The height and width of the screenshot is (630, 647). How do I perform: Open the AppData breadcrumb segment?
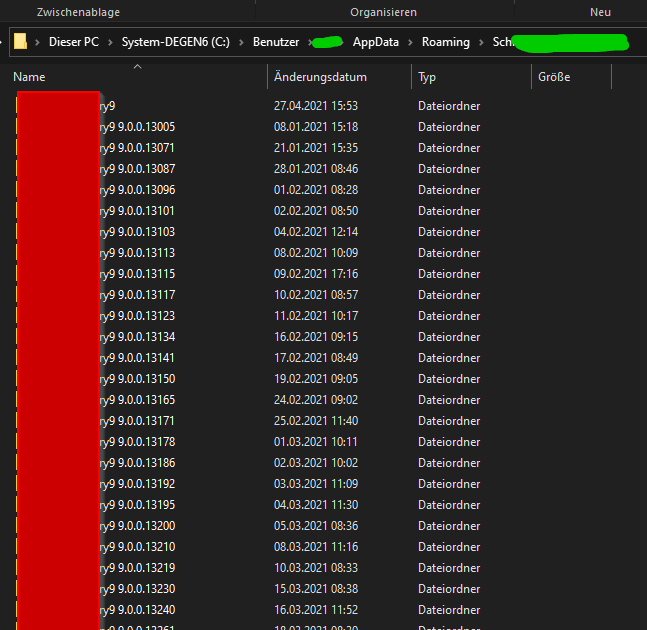376,42
